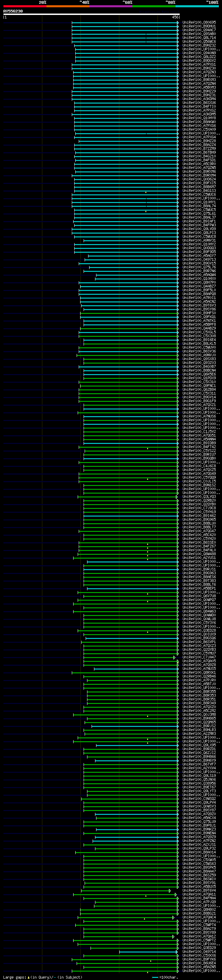The width and height of the screenshot is (222, 980).
Task: Click hit label UniRef100_Q8L714
Action: point(199,38)
